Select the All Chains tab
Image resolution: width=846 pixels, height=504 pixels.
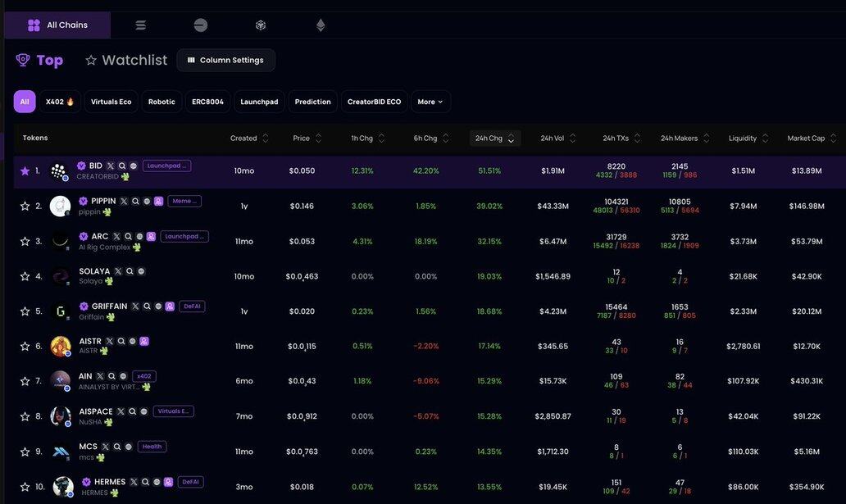click(x=57, y=25)
